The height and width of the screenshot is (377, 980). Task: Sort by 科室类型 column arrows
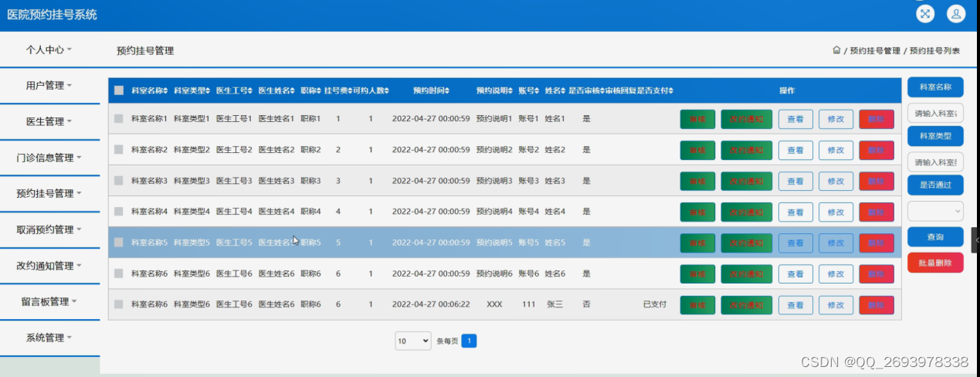(x=209, y=90)
